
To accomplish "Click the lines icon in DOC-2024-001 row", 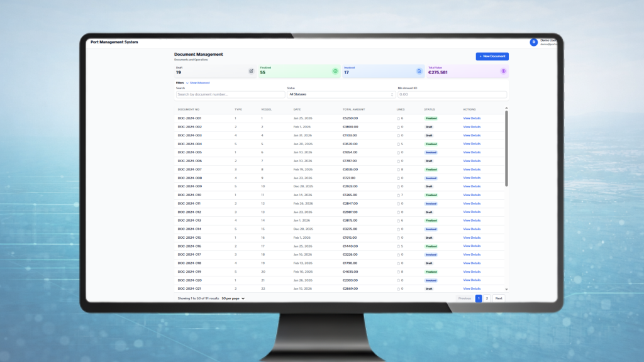I will coord(398,119).
